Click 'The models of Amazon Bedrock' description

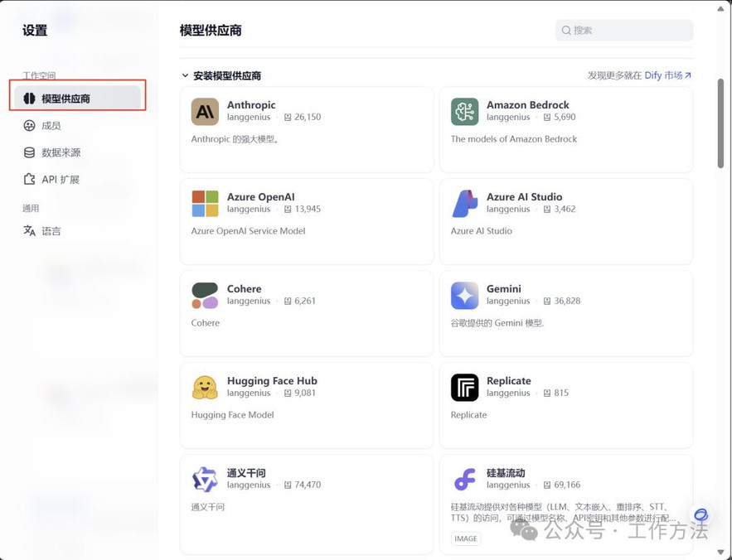click(x=513, y=139)
